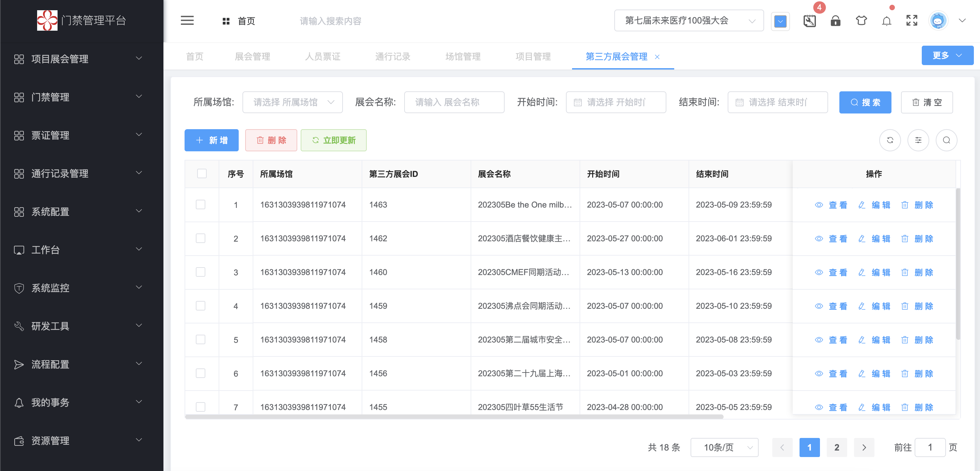View row 1458 via the eye 查看 icon
This screenshot has width=980, height=471.
tap(819, 340)
